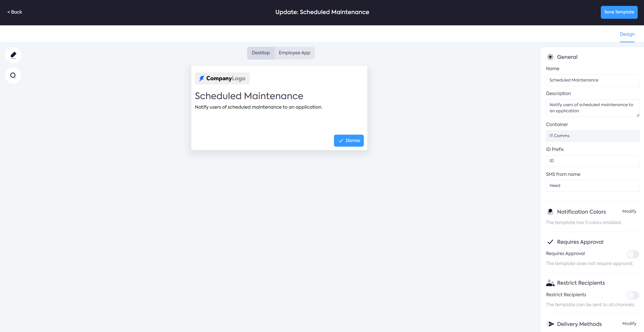Click the Notification Colors palette icon

pyautogui.click(x=550, y=212)
